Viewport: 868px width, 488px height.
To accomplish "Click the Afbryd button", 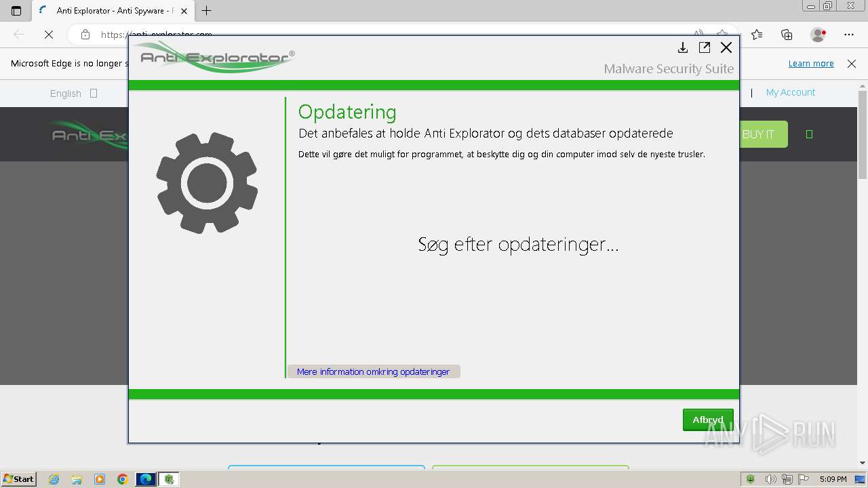I will click(x=708, y=420).
